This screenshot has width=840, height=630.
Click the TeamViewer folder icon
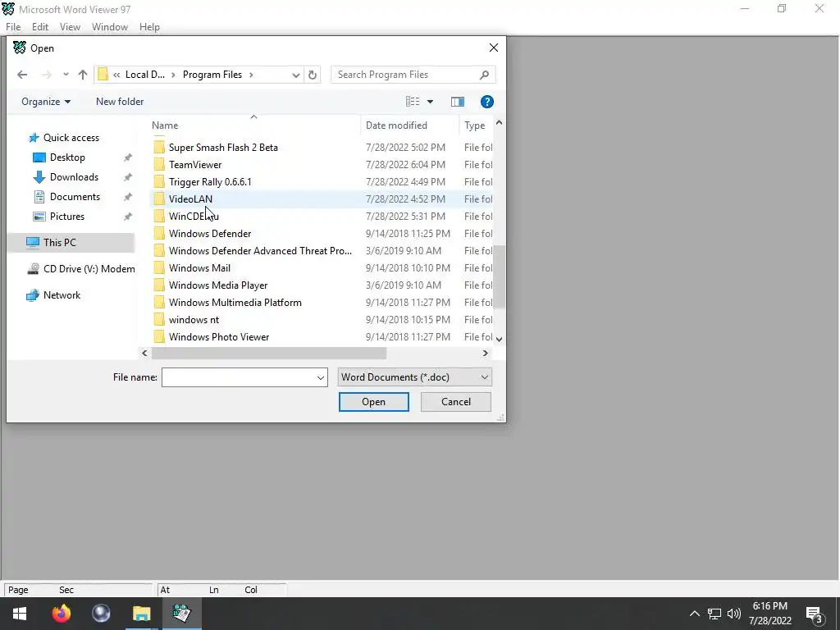point(159,164)
